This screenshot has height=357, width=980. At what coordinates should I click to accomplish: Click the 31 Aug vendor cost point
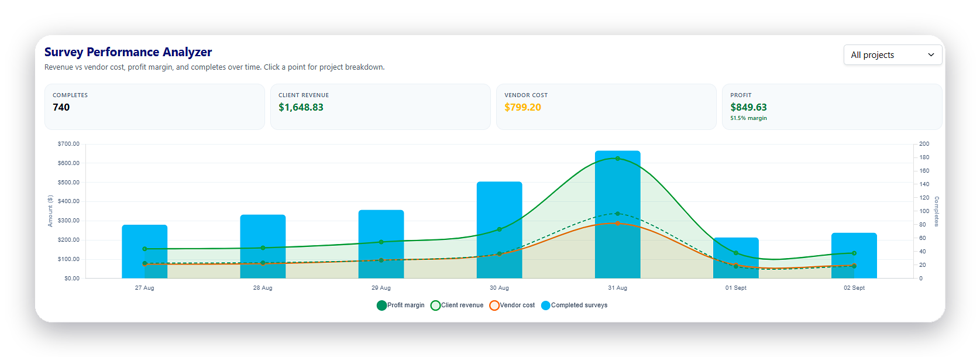click(x=618, y=224)
